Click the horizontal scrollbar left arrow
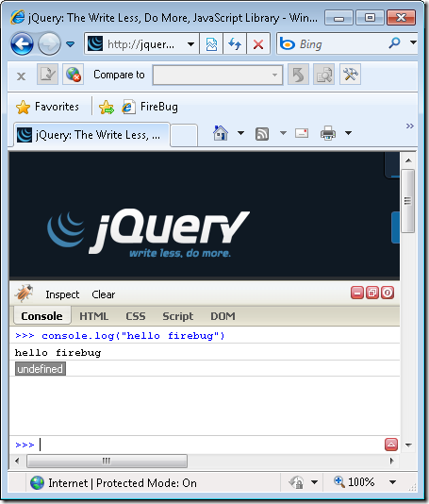 [x=17, y=461]
